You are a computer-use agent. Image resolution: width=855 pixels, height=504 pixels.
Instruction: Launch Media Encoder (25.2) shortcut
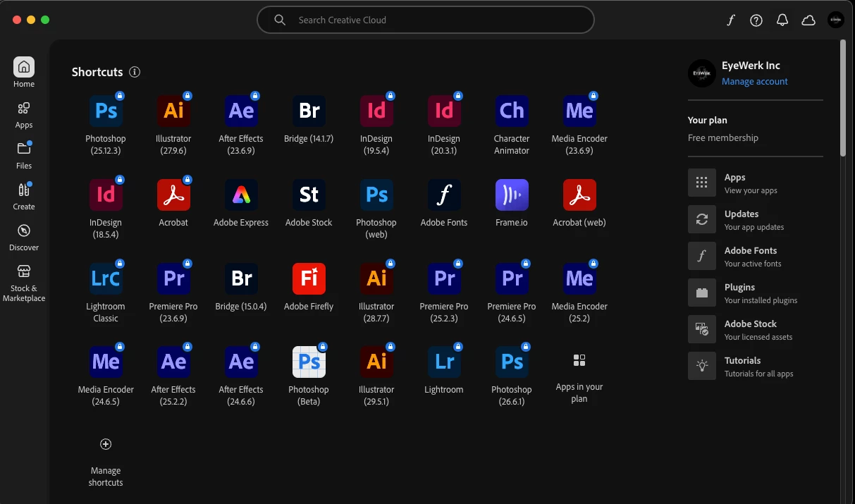[x=579, y=278]
